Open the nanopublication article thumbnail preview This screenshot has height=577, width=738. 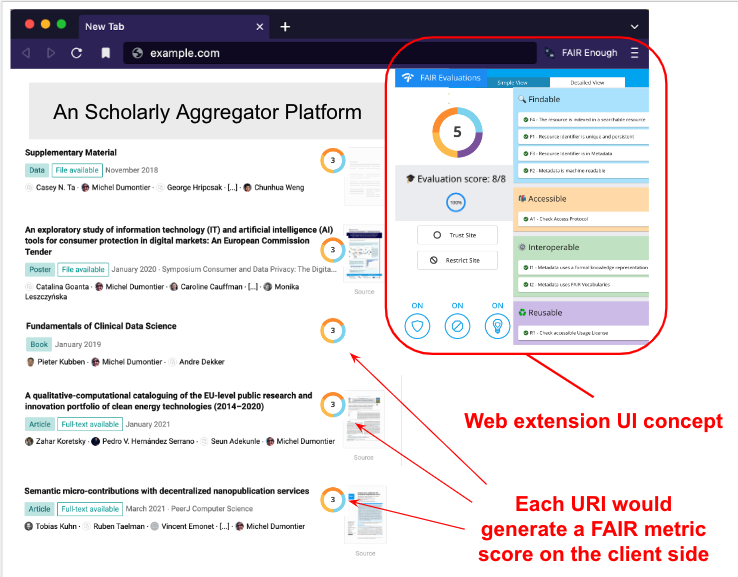[366, 515]
